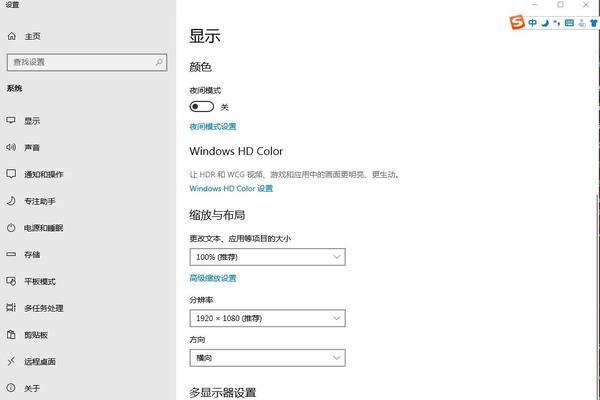The height and width of the screenshot is (400, 600).
Task: Click the moon icon in Sogou toolbar
Action: [545, 23]
